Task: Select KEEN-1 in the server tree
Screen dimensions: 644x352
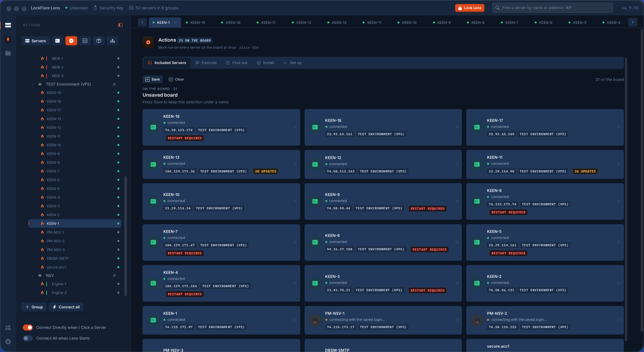Action: tap(75, 223)
